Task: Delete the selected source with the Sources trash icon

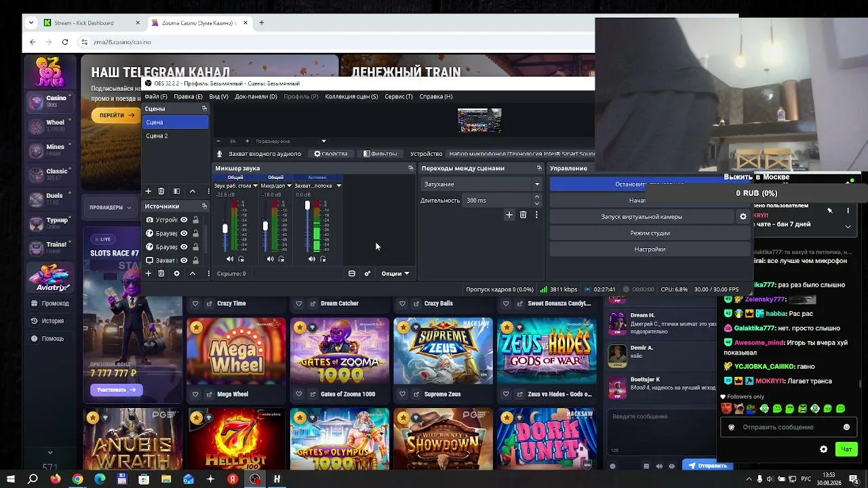Action: 161,273
